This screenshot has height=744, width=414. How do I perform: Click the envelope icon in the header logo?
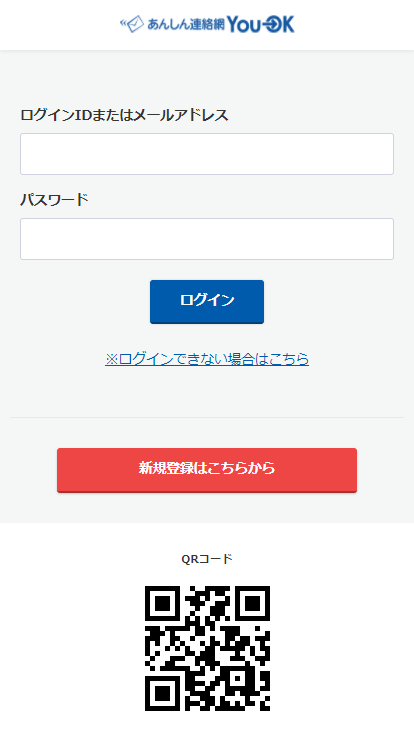coord(133,24)
